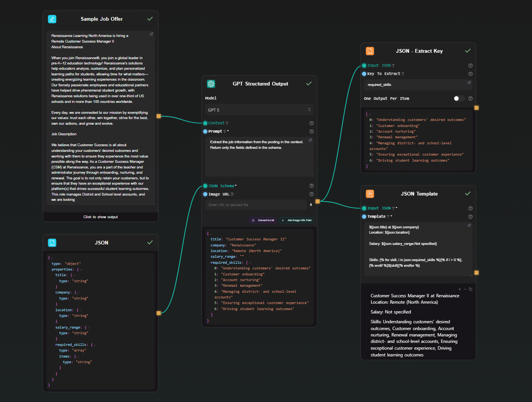
Task: Collapse the required_skills array in GPT output
Action: [250, 263]
